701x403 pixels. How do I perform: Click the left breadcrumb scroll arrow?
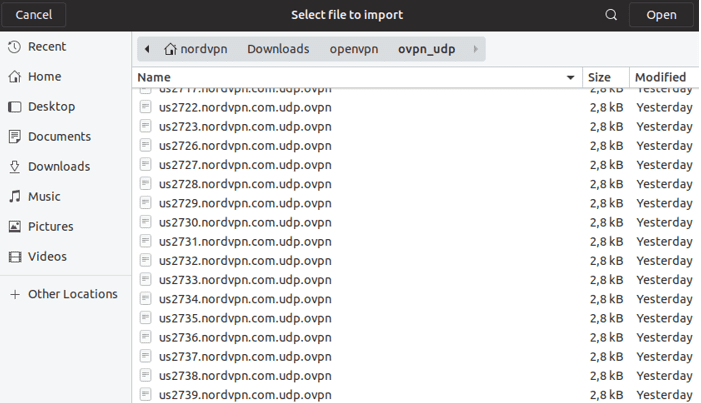147,49
